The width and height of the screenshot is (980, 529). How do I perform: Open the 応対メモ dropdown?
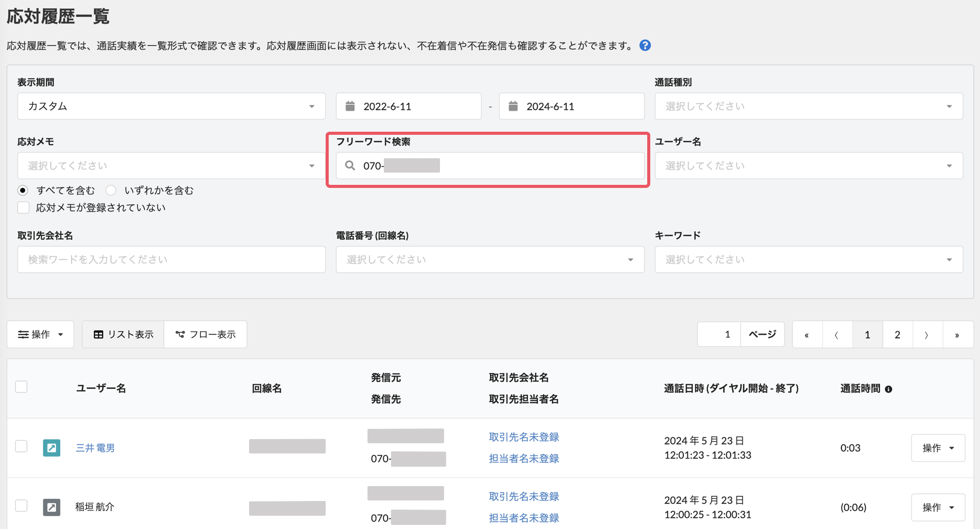171,165
